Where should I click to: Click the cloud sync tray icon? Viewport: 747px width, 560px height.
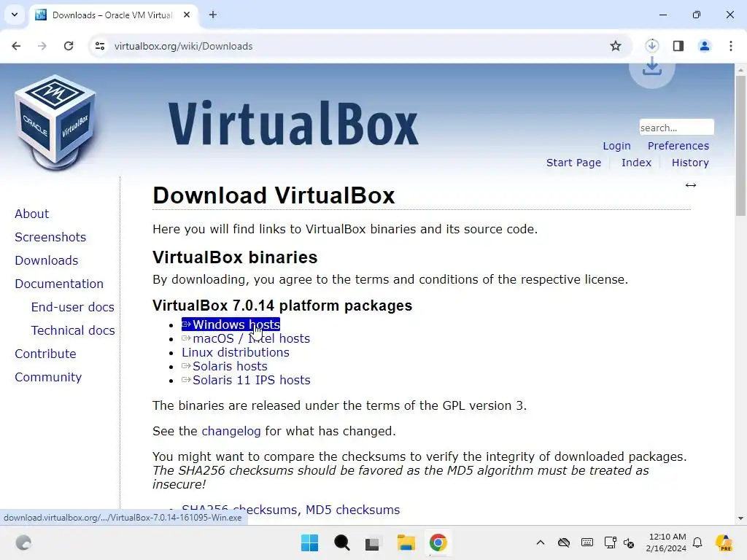[564, 542]
